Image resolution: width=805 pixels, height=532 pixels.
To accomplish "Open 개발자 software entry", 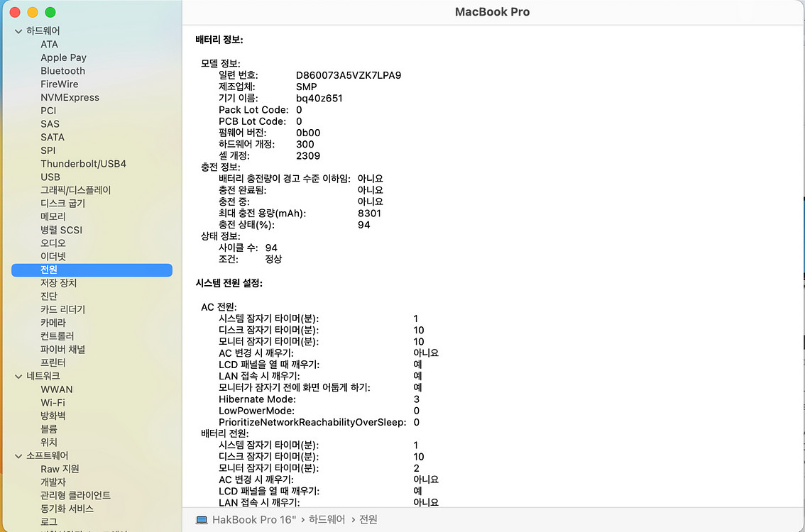I will (x=53, y=483).
